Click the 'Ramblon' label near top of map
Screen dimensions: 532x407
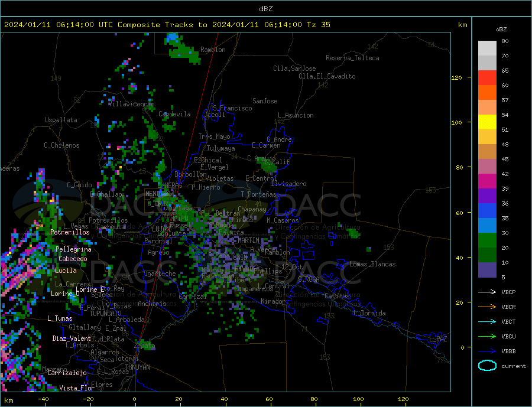click(x=213, y=50)
